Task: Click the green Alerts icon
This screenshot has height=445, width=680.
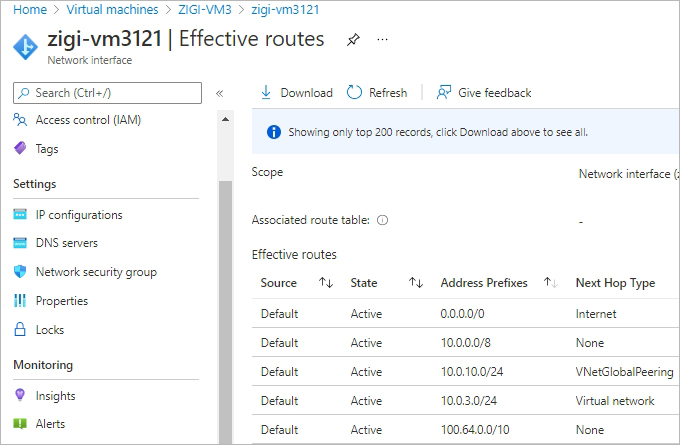Action: pos(20,423)
